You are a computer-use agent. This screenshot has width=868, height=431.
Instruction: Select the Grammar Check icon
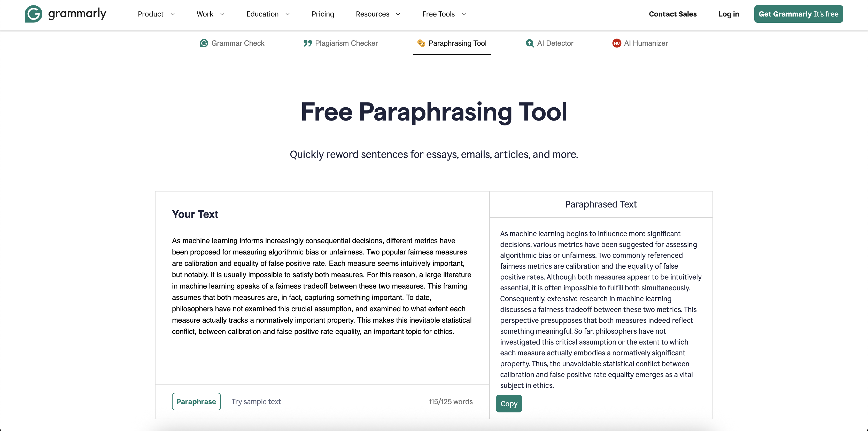204,43
